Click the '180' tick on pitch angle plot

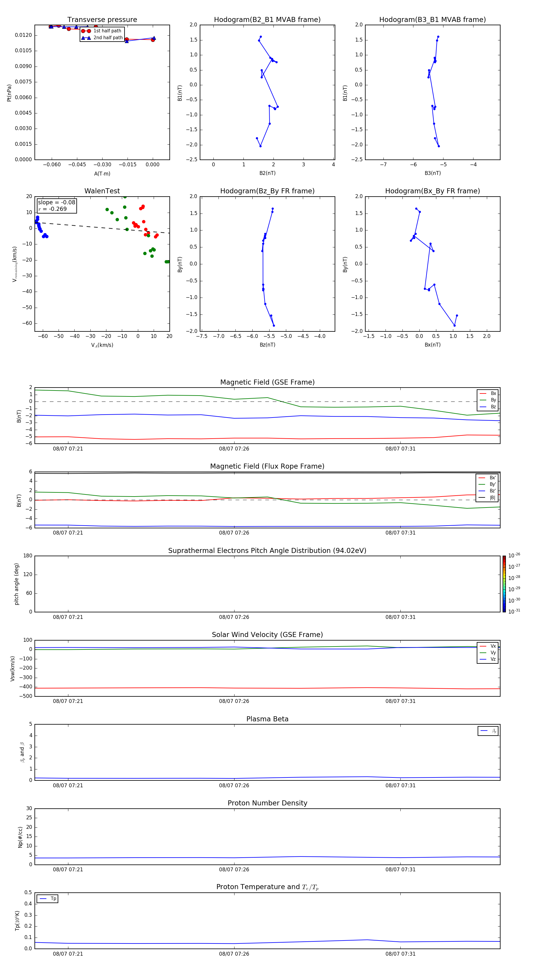click(28, 556)
